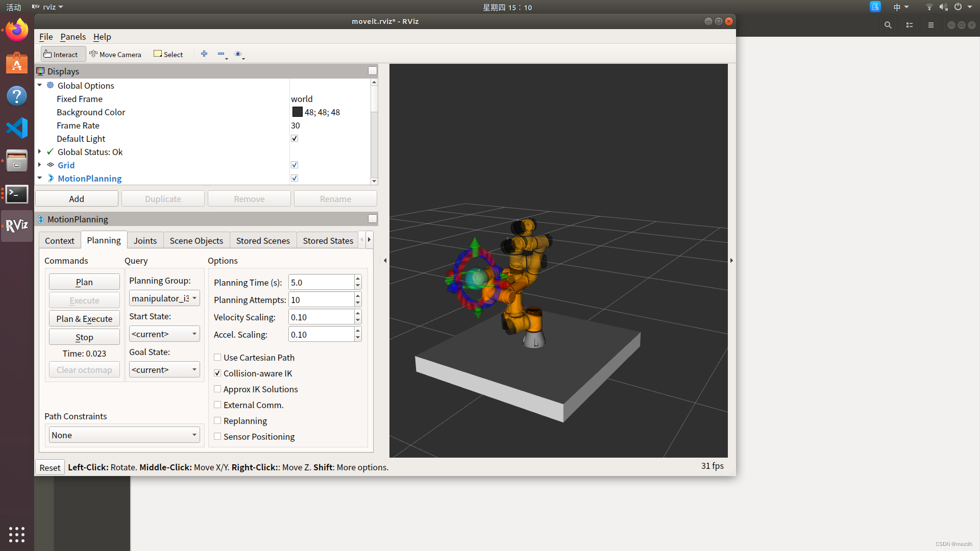Switch to the Scene Objects tab

[196, 240]
